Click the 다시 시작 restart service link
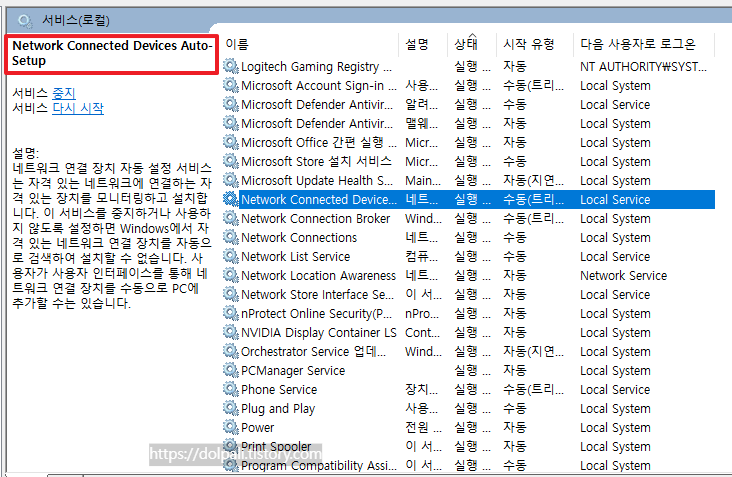The image size is (732, 477). [x=78, y=108]
